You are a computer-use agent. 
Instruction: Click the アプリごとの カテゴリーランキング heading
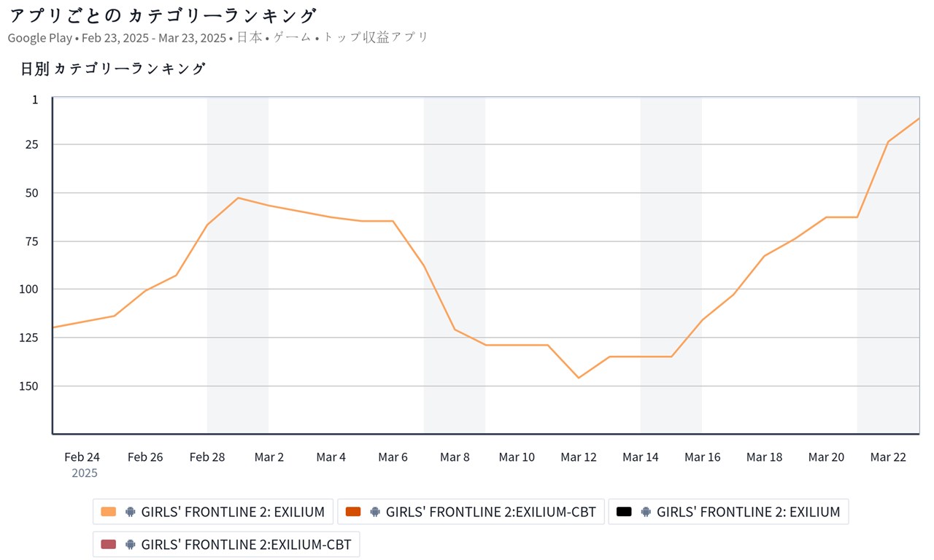point(163,16)
